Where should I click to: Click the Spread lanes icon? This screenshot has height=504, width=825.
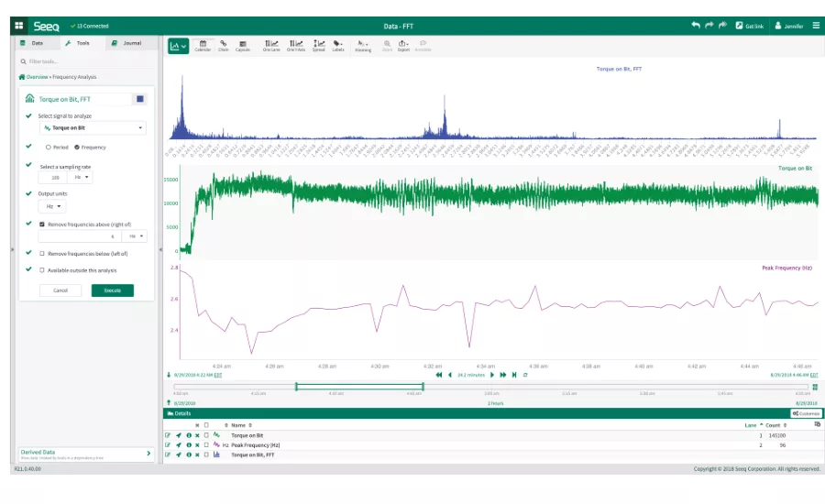click(x=319, y=46)
